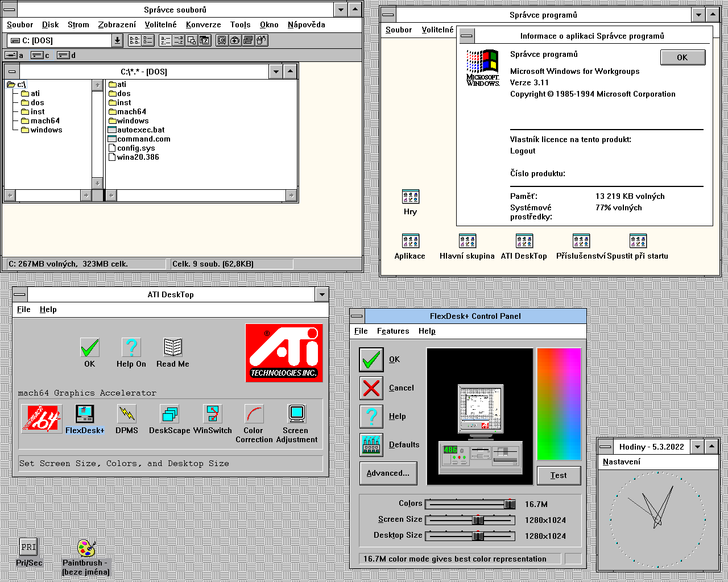
Task: Open the Features menu in FlexDesk+
Action: 392,331
